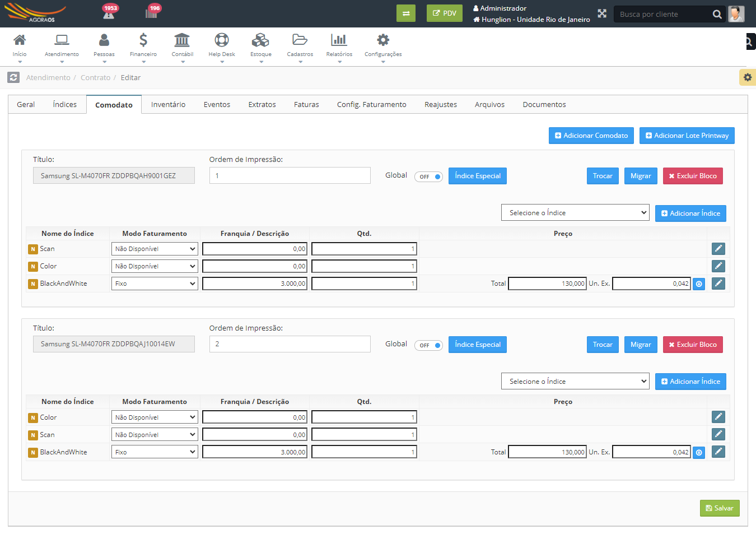Edit the Color index in first block

tap(718, 266)
